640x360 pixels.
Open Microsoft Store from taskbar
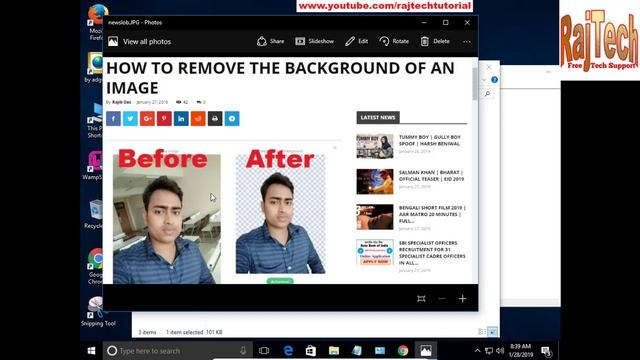tap(311, 351)
